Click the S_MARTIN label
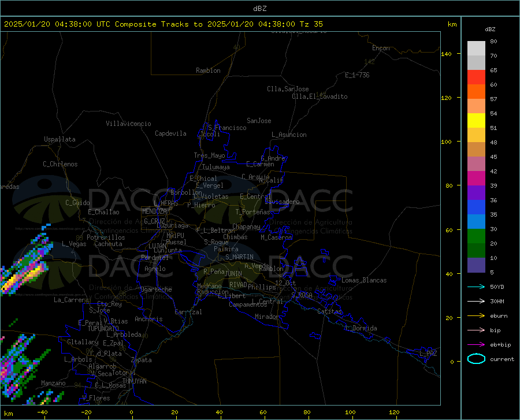This screenshot has width=520, height=420. click(x=239, y=257)
